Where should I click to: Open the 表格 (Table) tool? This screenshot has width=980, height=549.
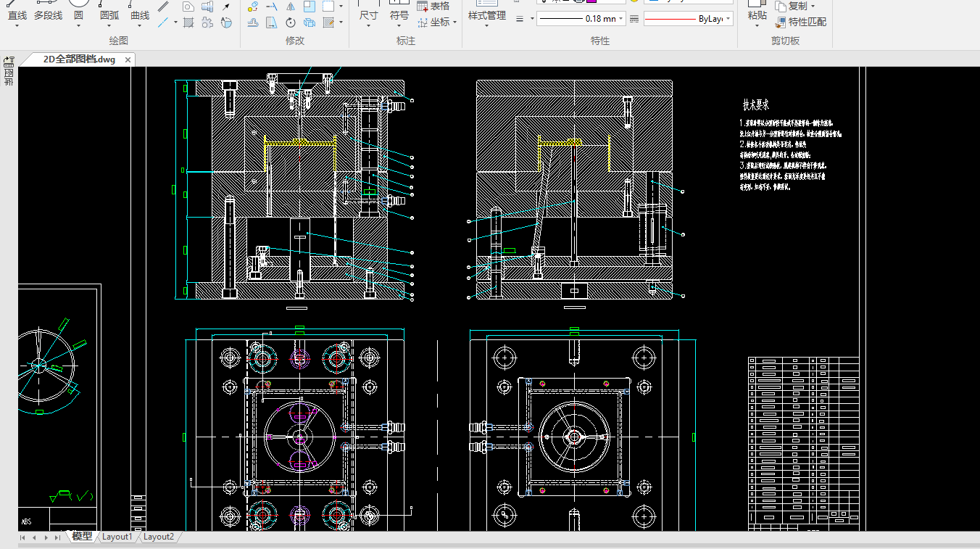(433, 6)
